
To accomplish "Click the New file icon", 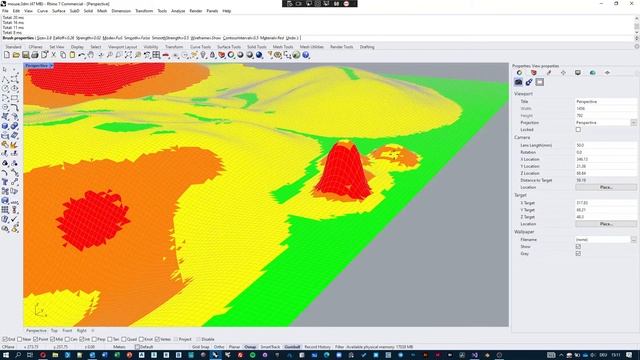I will (7, 55).
